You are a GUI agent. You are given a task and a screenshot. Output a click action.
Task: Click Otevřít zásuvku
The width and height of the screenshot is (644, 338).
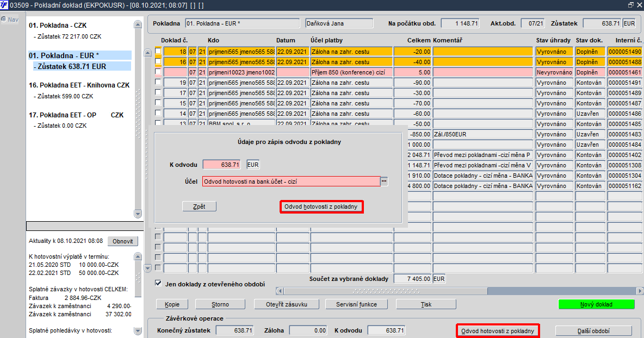click(x=287, y=304)
